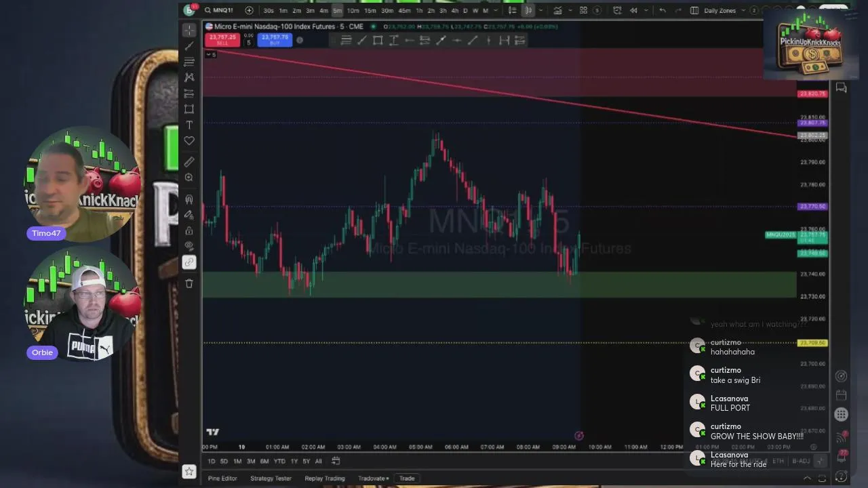Open the chart type candles menu
The width and height of the screenshot is (868, 488).
click(528, 10)
